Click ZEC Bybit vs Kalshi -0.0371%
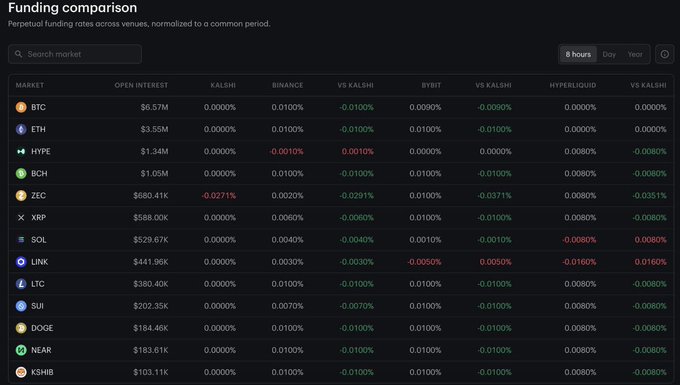 point(494,196)
